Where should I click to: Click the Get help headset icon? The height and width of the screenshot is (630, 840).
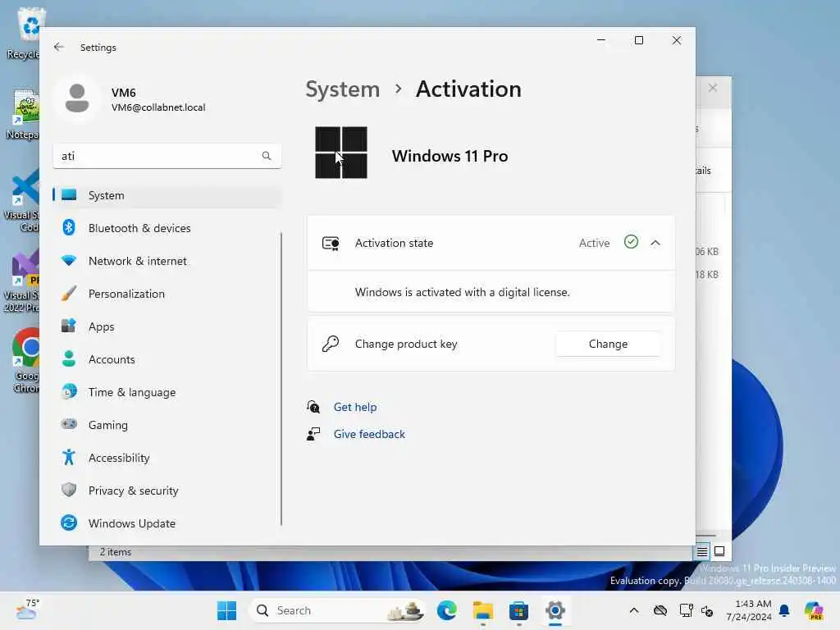313,407
